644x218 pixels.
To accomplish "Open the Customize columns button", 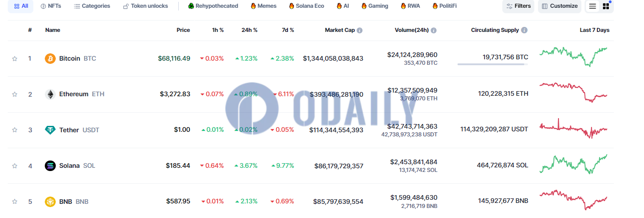I will [559, 6].
